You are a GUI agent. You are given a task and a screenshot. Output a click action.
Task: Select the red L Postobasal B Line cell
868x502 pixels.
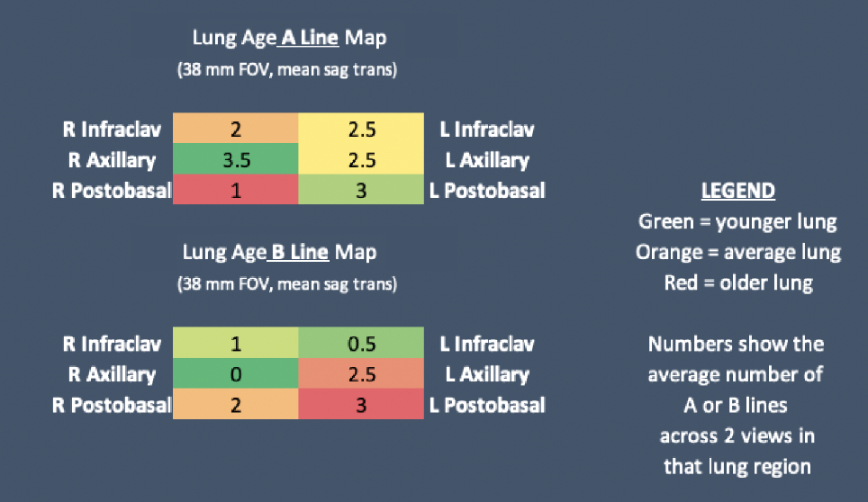(361, 405)
